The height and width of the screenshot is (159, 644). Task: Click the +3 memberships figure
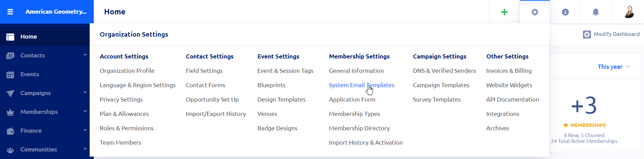(x=584, y=105)
